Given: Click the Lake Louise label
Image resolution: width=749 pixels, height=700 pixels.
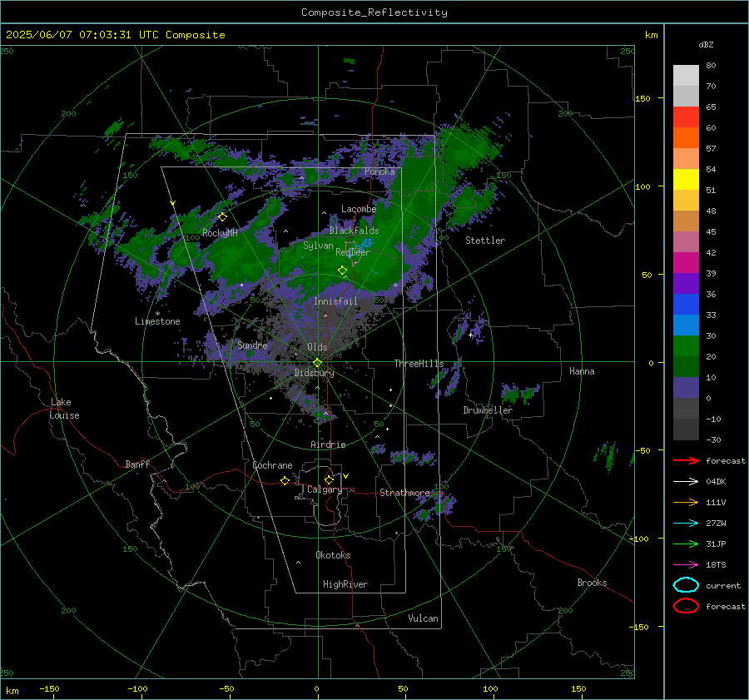Looking at the screenshot, I should [x=64, y=409].
